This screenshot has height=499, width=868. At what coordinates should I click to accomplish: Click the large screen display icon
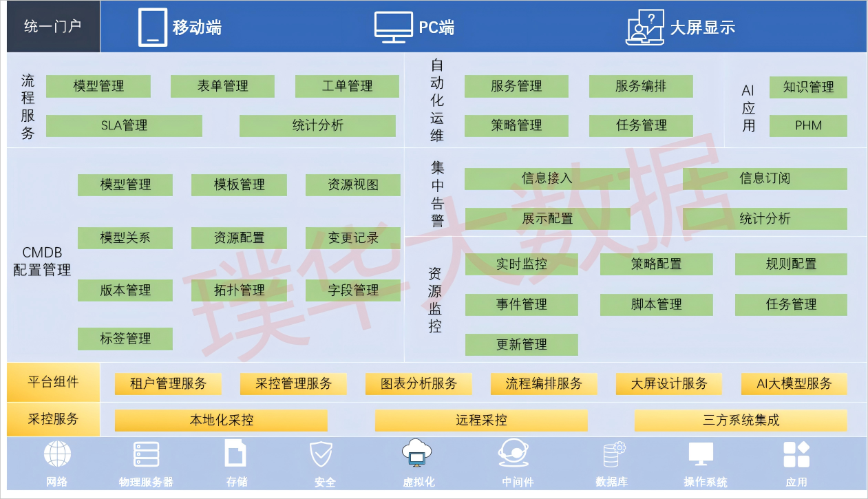coord(645,28)
